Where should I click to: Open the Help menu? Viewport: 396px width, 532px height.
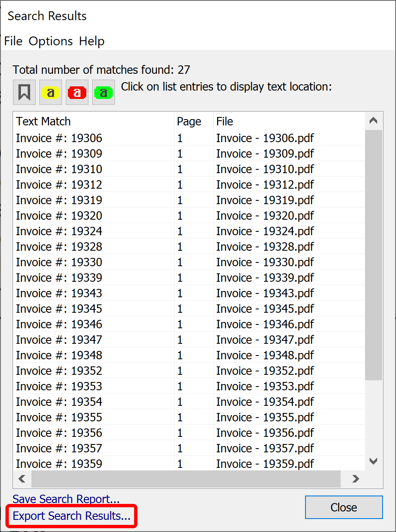point(91,41)
